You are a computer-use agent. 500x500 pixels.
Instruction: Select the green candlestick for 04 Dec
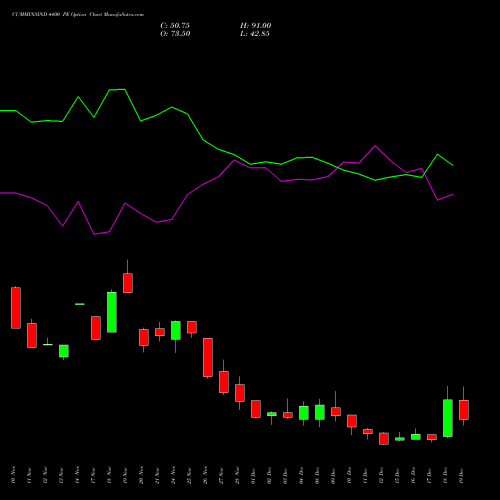(304, 413)
